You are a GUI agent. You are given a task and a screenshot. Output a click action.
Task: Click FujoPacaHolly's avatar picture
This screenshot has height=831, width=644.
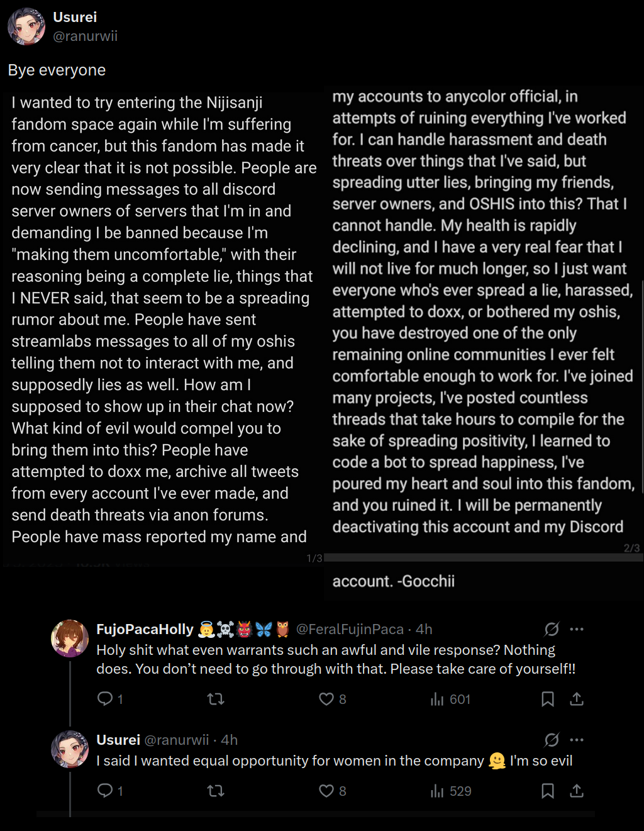[x=70, y=639]
